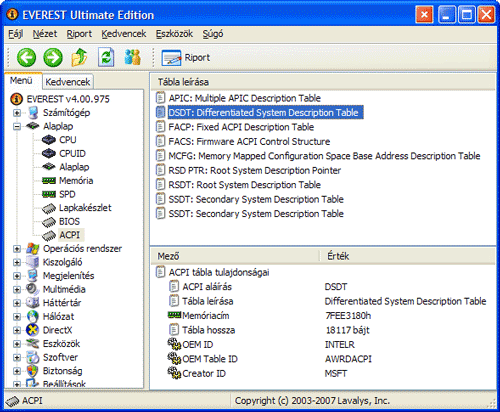Image resolution: width=500 pixels, height=412 pixels.
Task: Click the Hálózat globe icon
Action: [x=33, y=316]
